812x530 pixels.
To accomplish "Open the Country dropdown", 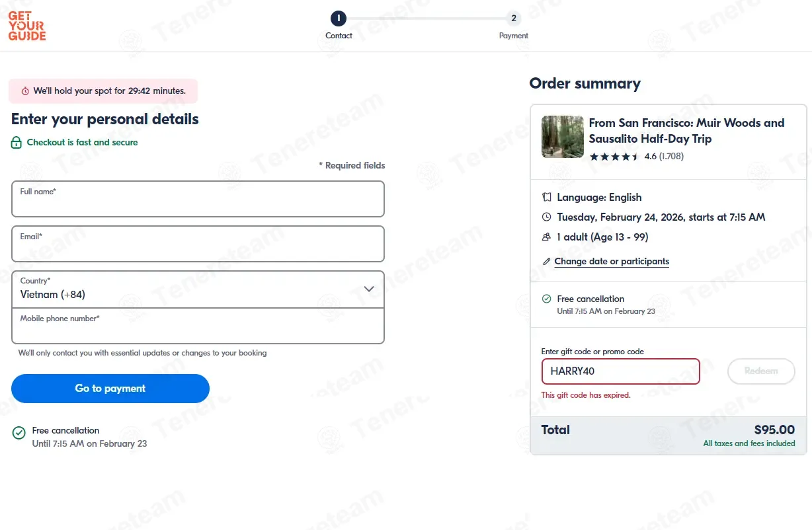I will pyautogui.click(x=198, y=289).
